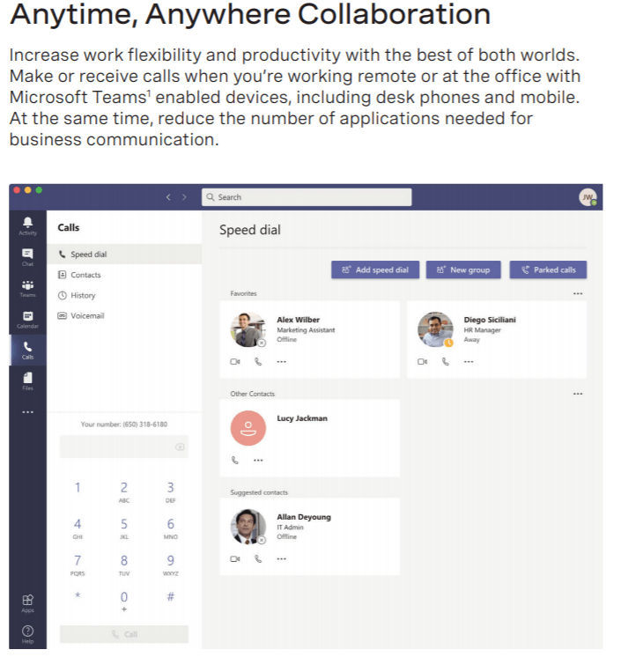Open more options for Allan Deyoung
This screenshot has width=621, height=672.
pos(281,559)
